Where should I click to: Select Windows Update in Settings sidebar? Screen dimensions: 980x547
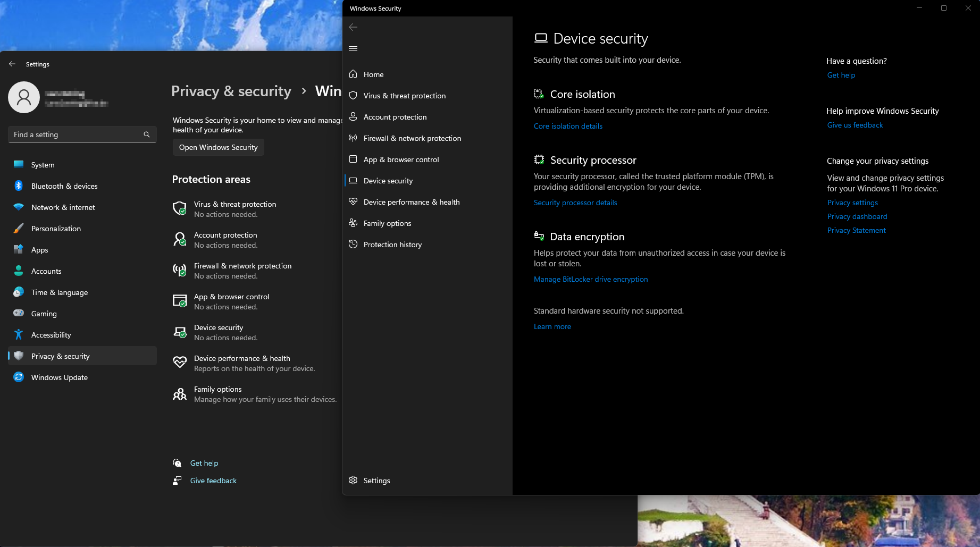(82, 377)
